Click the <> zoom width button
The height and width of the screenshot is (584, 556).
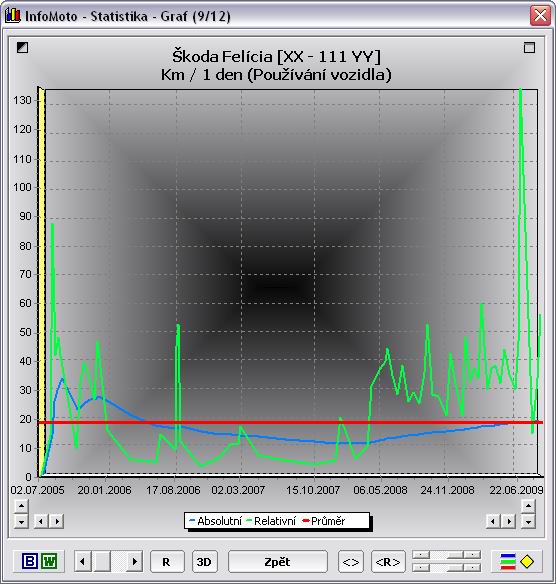pyautogui.click(x=351, y=561)
